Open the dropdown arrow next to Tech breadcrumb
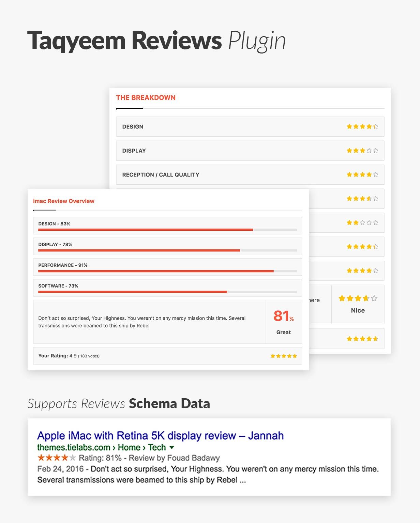The width and height of the screenshot is (420, 523). 172,447
